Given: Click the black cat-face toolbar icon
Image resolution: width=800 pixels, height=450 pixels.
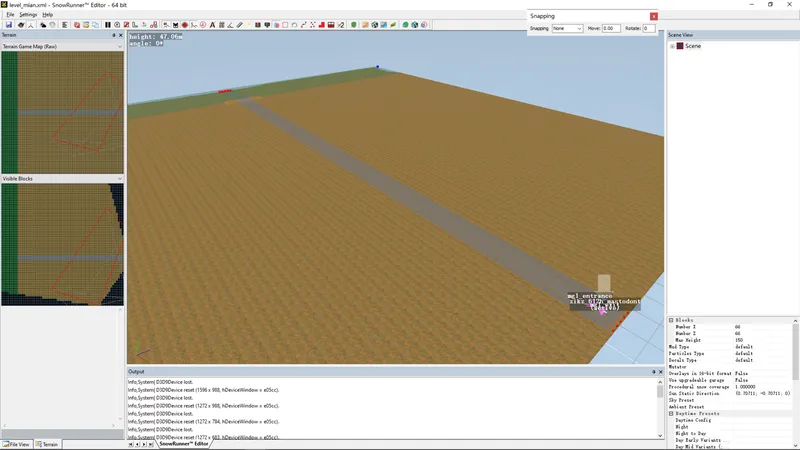Looking at the screenshot, I should coord(176,24).
